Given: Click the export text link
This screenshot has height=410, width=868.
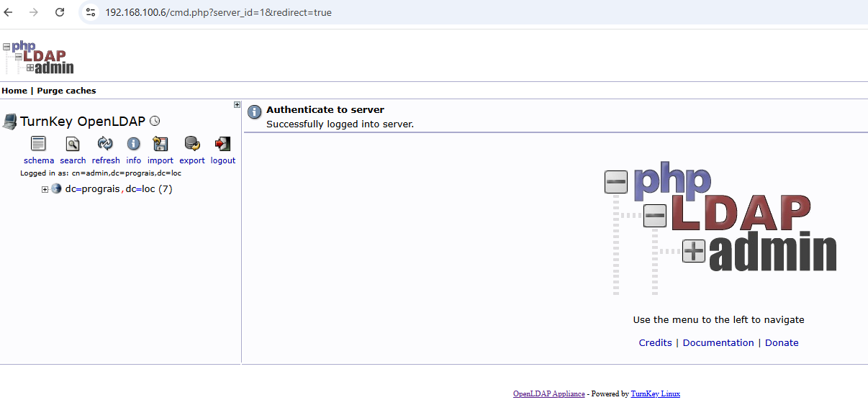Looking at the screenshot, I should (x=192, y=160).
